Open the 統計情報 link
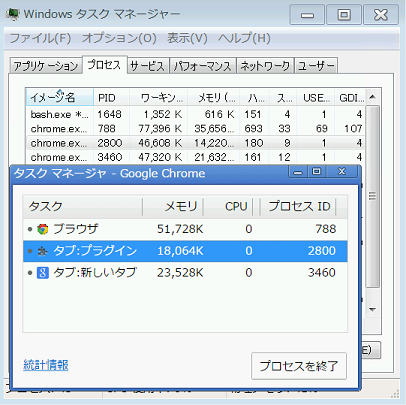 pos(46,365)
